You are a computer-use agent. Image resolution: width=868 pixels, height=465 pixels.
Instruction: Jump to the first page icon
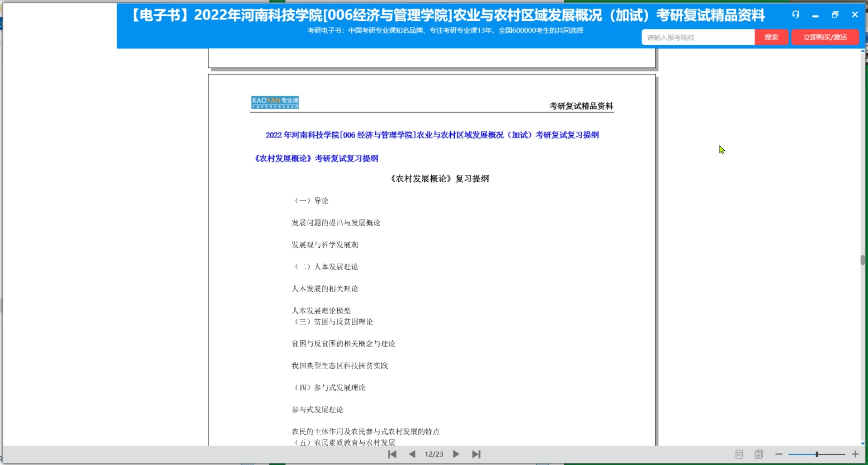(x=392, y=454)
